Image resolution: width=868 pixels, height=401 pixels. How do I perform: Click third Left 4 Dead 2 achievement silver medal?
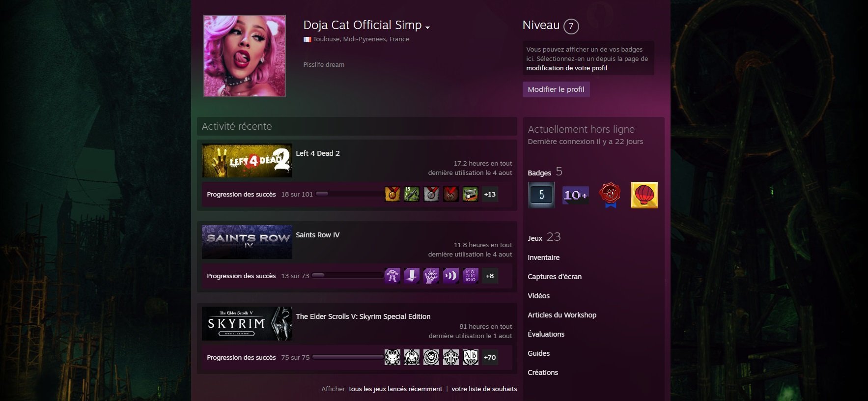click(431, 194)
